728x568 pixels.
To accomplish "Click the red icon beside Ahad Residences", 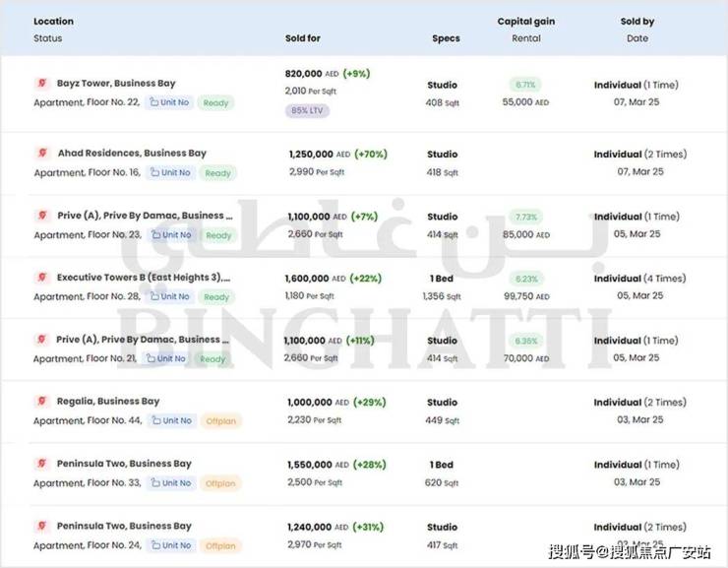I will 41,153.
